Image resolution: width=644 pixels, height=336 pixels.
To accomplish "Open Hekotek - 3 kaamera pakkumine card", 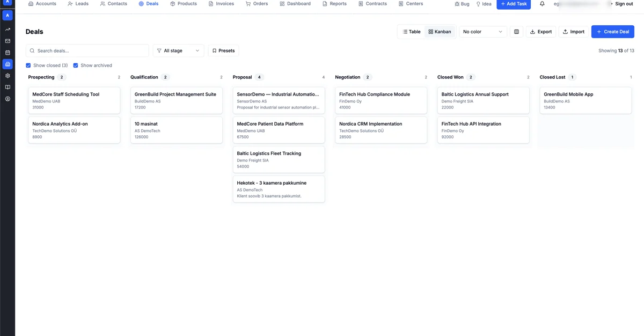I will click(x=279, y=189).
